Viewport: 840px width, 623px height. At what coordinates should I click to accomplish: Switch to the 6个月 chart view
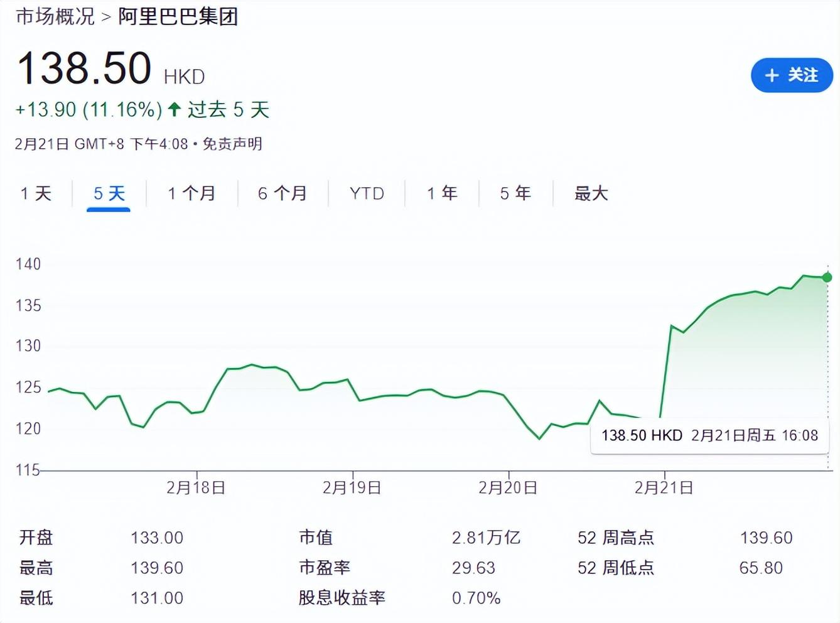tap(282, 193)
